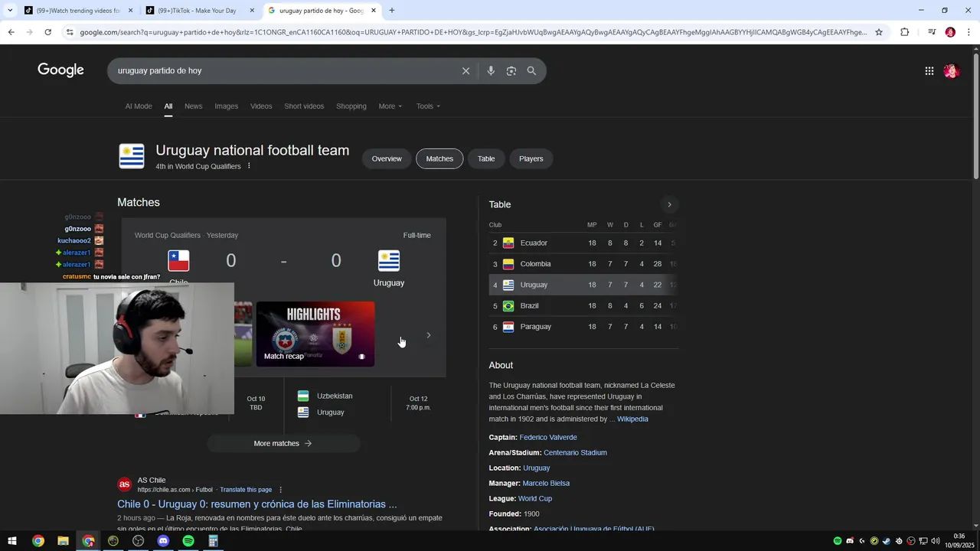Open Wikipedia link in About section

tap(632, 419)
